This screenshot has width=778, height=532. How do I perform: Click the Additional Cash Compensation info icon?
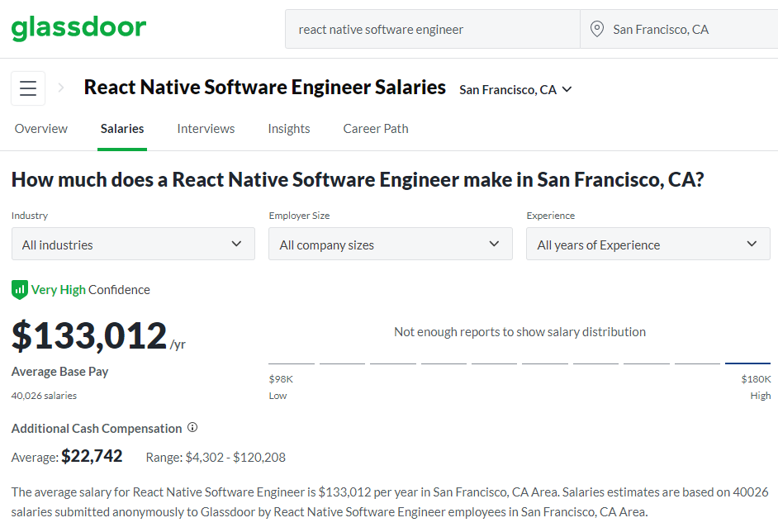[192, 427]
